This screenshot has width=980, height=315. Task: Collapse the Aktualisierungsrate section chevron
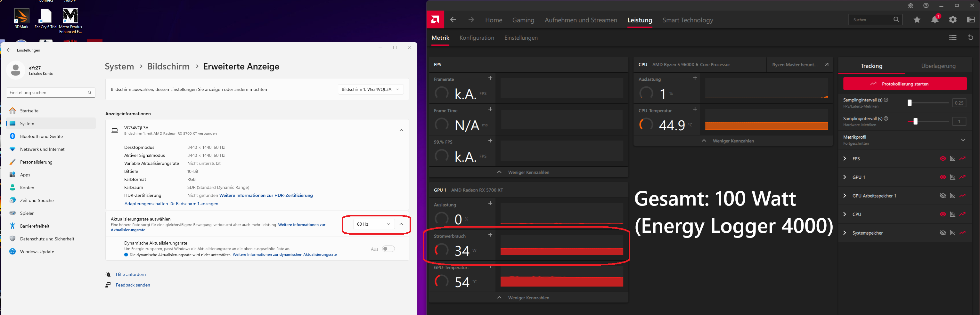coord(401,224)
